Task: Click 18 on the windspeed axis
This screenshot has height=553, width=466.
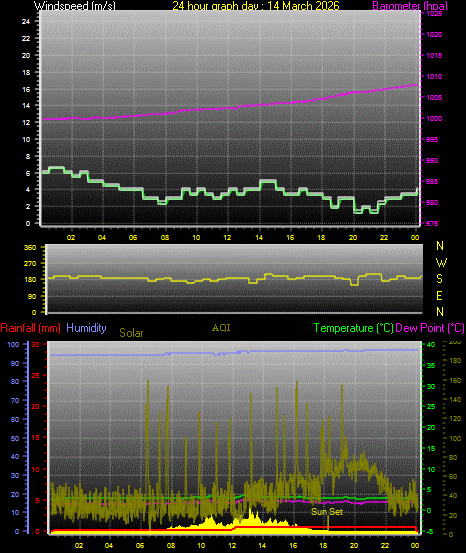Action: (x=26, y=72)
